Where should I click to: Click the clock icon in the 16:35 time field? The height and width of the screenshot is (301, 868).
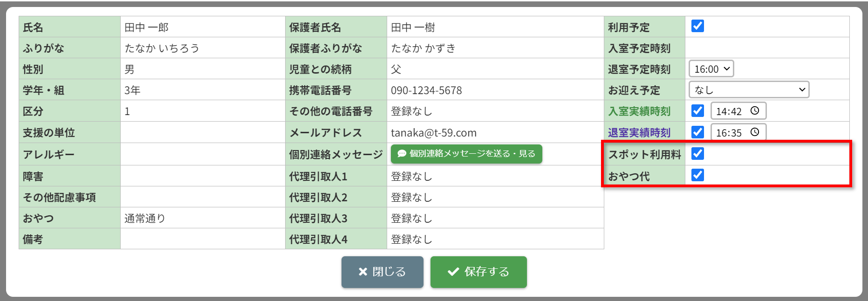(x=755, y=132)
